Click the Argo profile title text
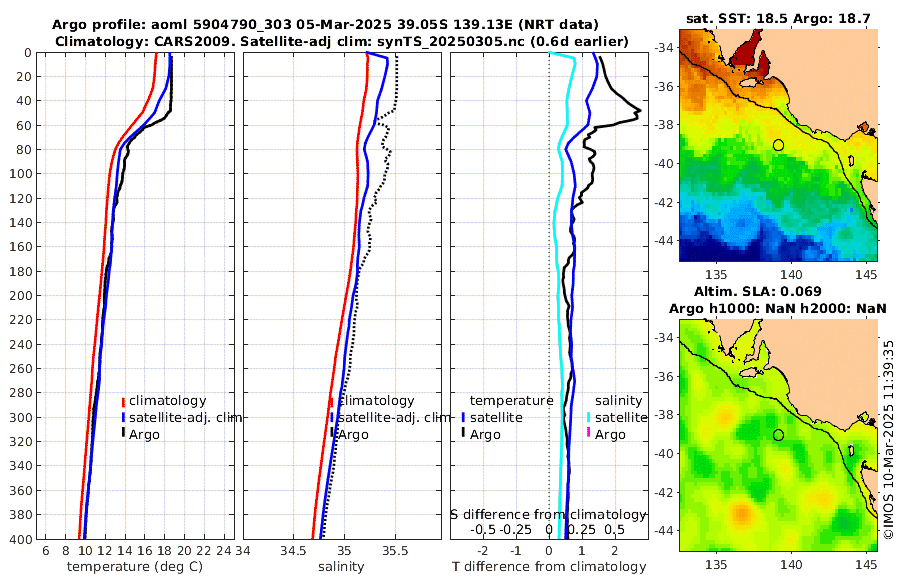 click(325, 25)
